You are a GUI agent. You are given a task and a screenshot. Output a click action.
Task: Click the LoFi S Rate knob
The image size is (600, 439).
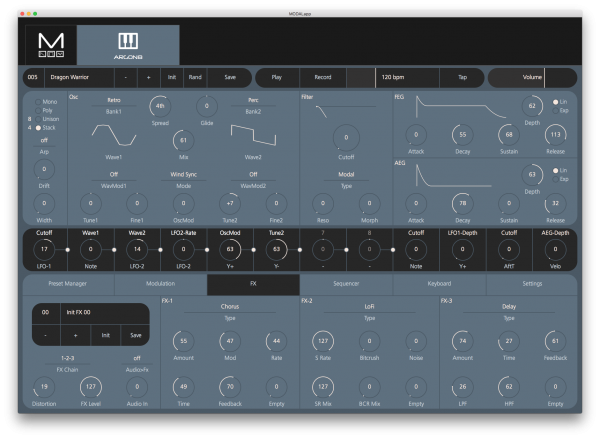(x=323, y=341)
